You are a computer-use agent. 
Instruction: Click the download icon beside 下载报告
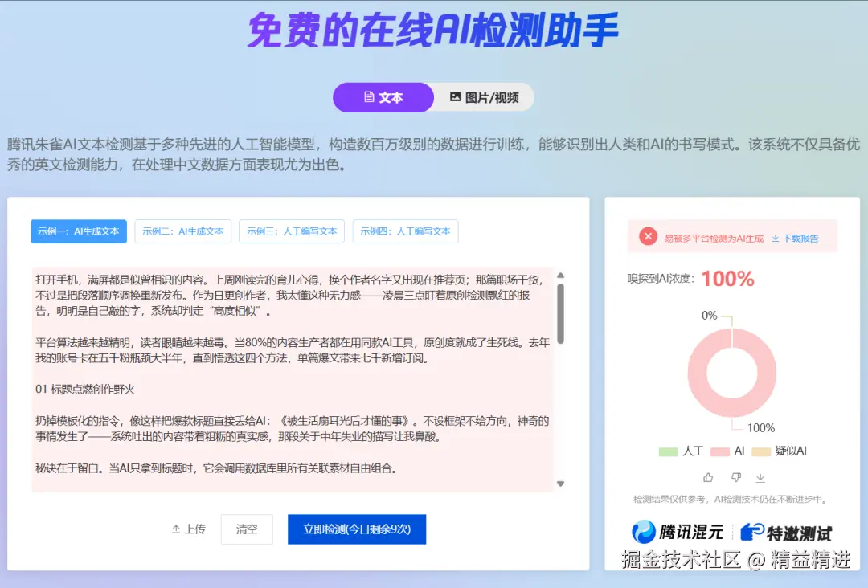(776, 238)
